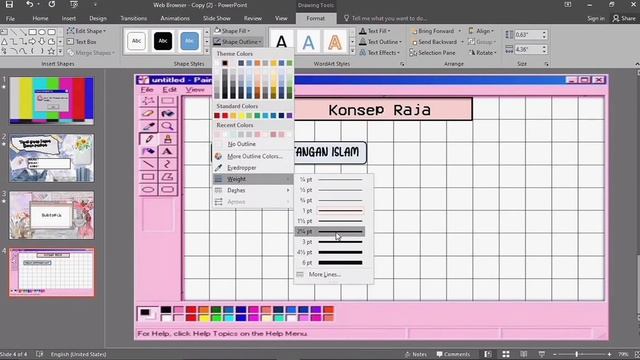Open the Shape Outline dropdown
Image resolution: width=640 pixels, height=360 pixels.
[x=238, y=42]
